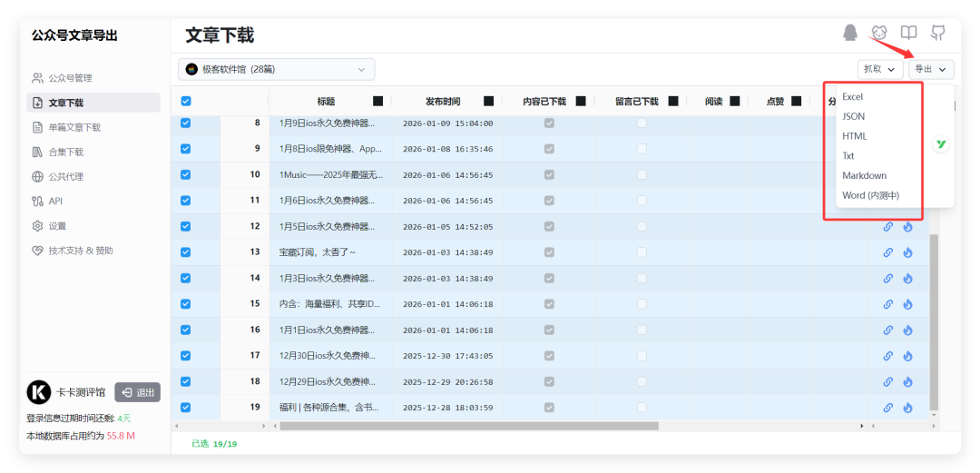Open link icon for row 13
This screenshot has height=473, width=980.
tap(887, 252)
